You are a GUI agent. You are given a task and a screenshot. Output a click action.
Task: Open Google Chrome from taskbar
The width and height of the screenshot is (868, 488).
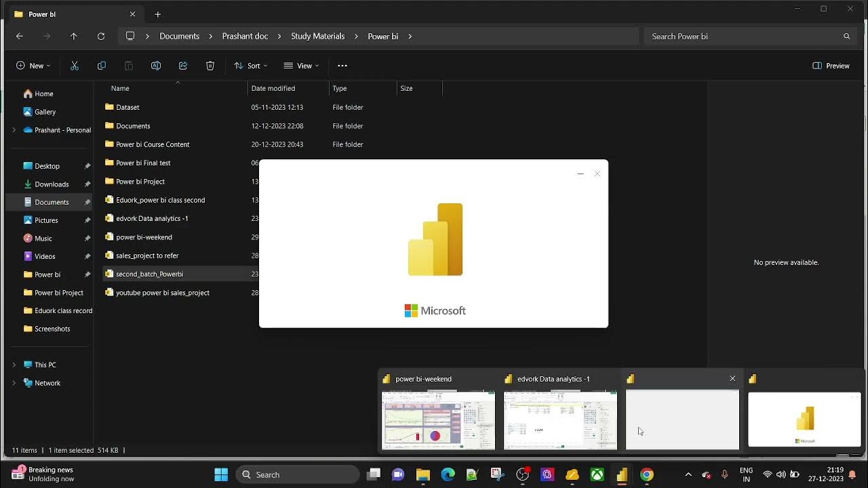[x=647, y=474]
